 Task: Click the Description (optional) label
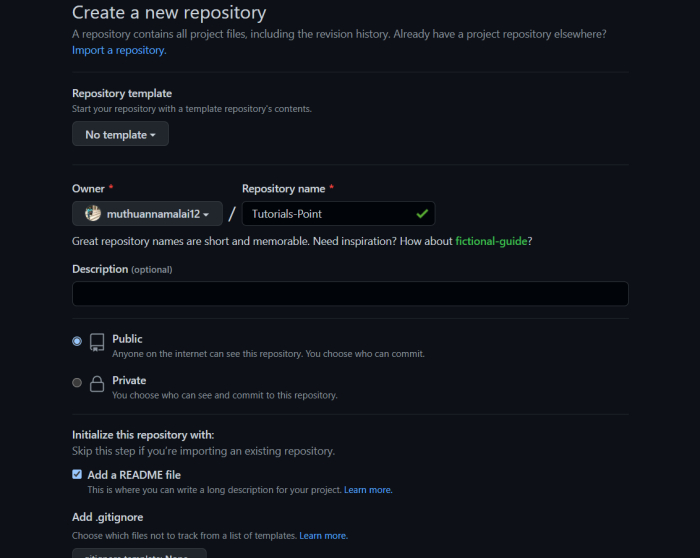(122, 269)
